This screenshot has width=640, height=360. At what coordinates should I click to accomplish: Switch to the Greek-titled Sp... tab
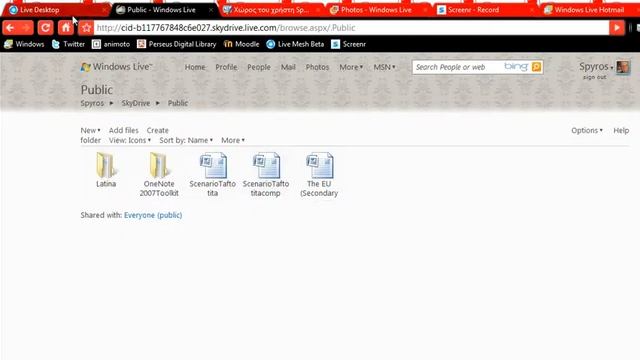pyautogui.click(x=271, y=10)
